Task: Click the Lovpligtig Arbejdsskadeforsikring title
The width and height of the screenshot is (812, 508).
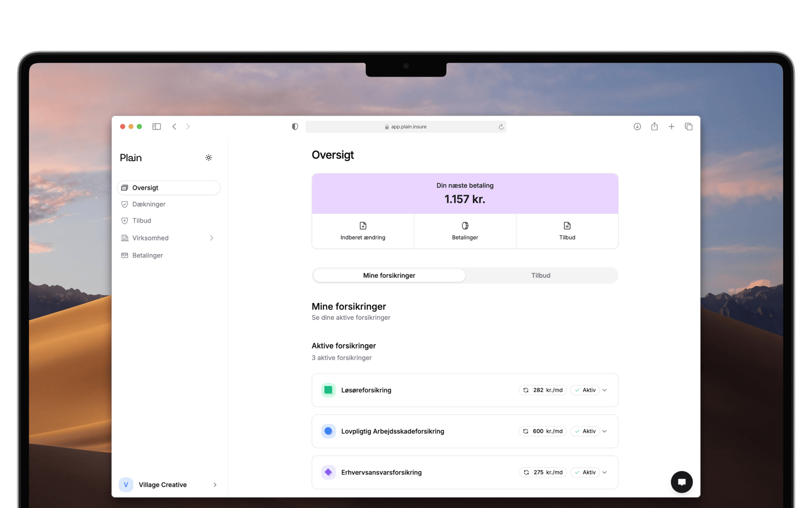Action: tap(392, 431)
